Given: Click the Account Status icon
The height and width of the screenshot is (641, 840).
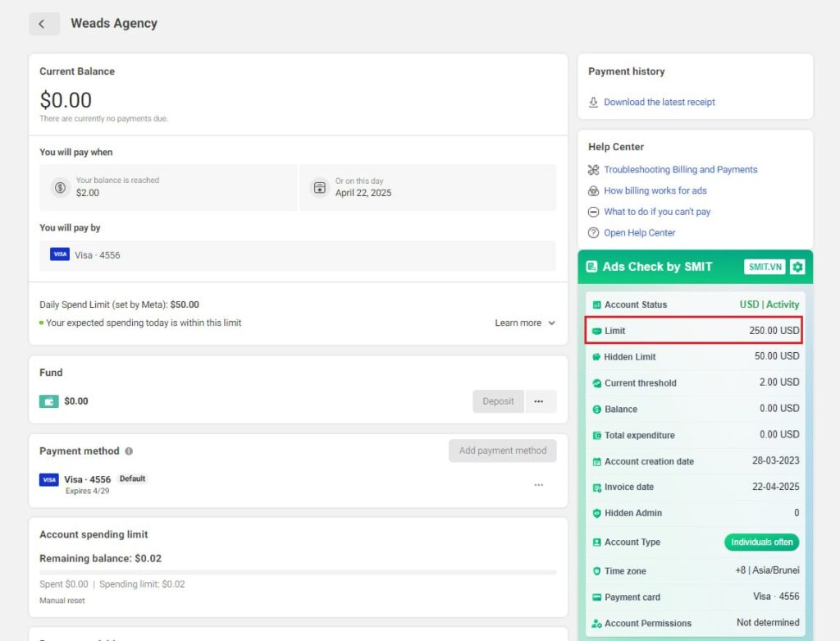Looking at the screenshot, I should point(597,305).
